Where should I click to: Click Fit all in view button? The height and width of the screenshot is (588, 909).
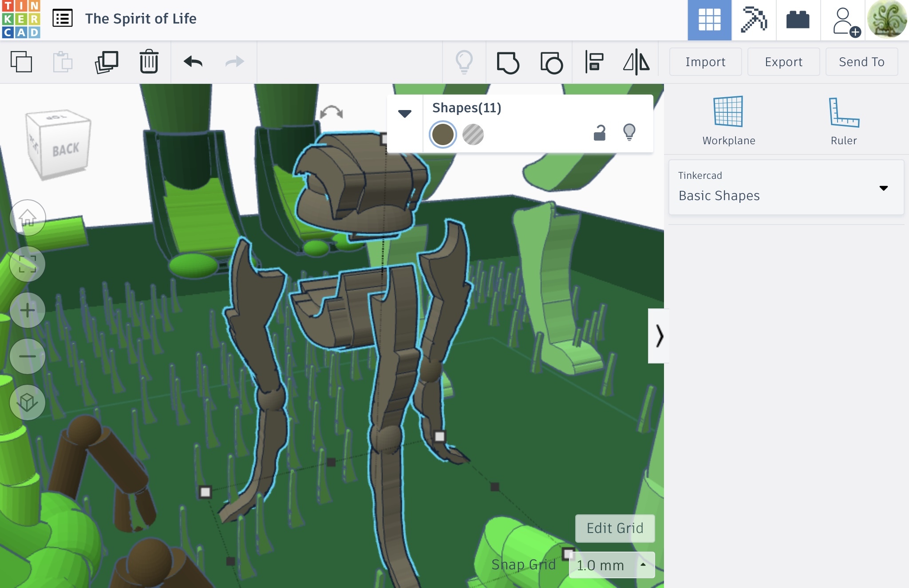pos(28,264)
